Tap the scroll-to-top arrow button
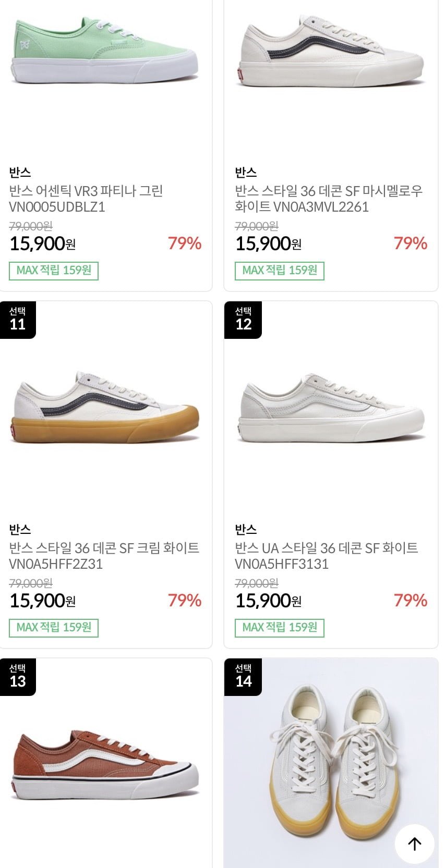This screenshot has height=868, width=445. pos(414,843)
